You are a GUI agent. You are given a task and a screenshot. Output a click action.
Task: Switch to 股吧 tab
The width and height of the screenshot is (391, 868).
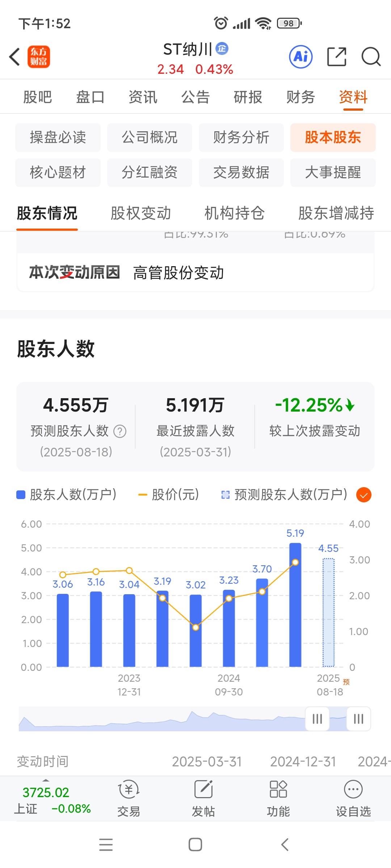38,97
